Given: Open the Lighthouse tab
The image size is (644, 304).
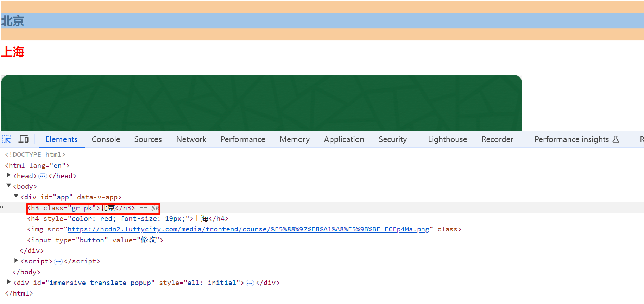Looking at the screenshot, I should click(x=447, y=139).
